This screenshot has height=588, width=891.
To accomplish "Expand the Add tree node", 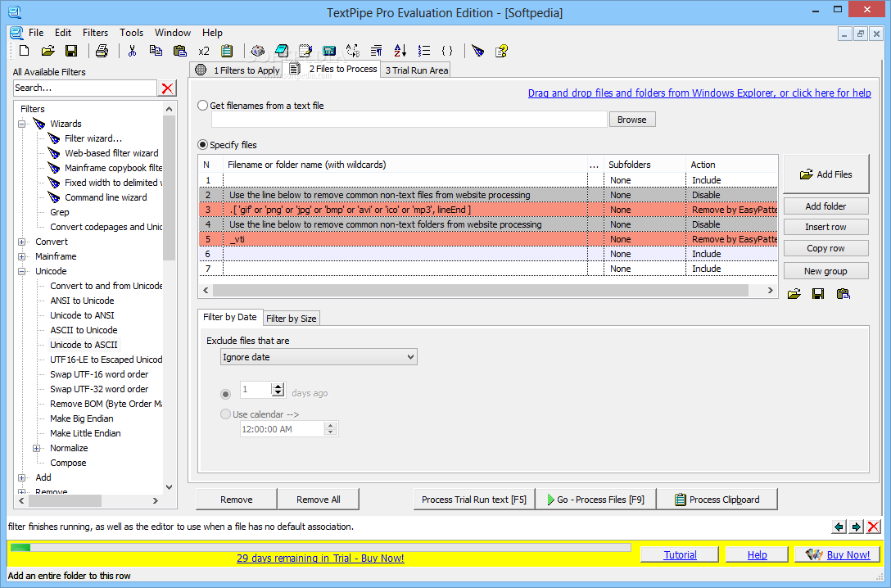I will pyautogui.click(x=21, y=477).
